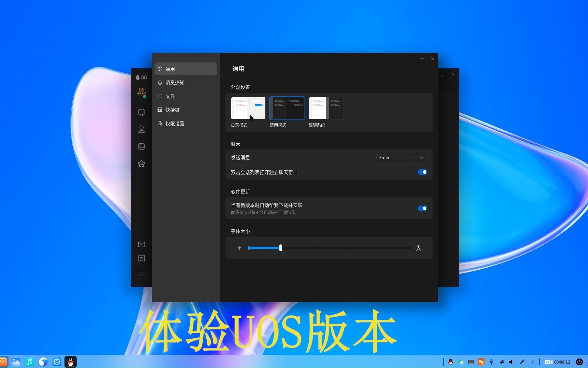Click the QQ logo at top of sidebar

click(142, 77)
